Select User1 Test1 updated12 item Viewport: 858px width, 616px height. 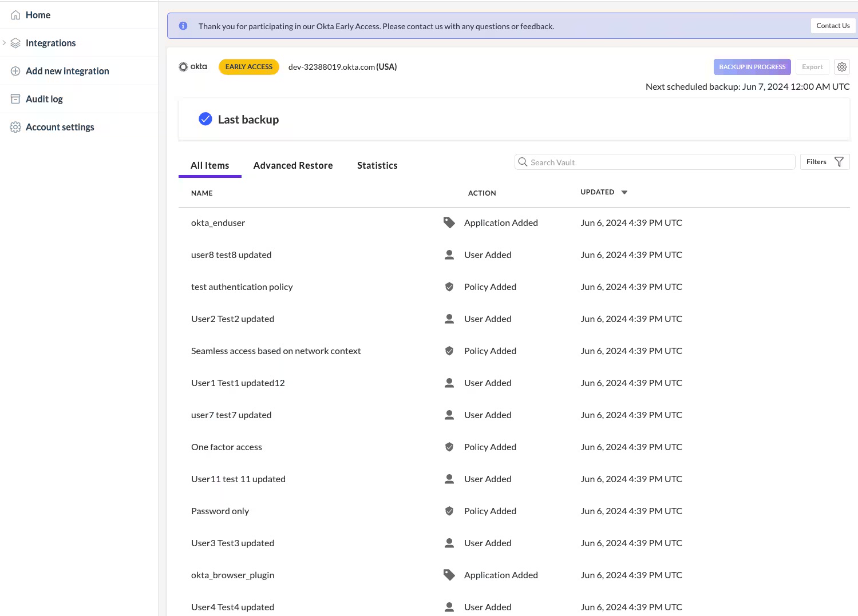(238, 383)
